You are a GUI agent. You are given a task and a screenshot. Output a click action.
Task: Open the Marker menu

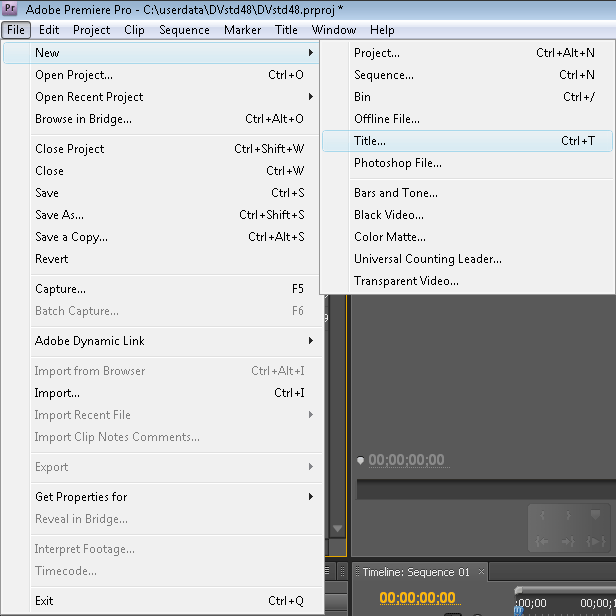point(242,30)
